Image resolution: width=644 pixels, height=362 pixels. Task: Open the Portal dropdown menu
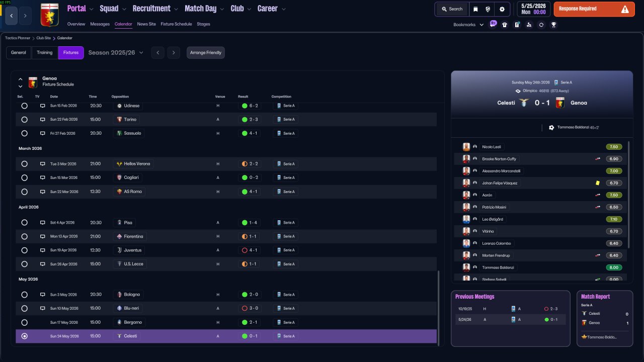tap(80, 9)
